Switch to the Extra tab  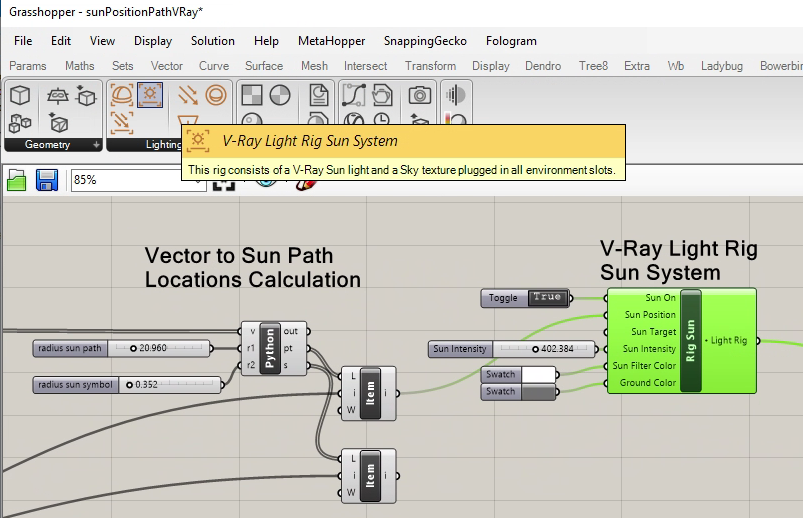(637, 66)
